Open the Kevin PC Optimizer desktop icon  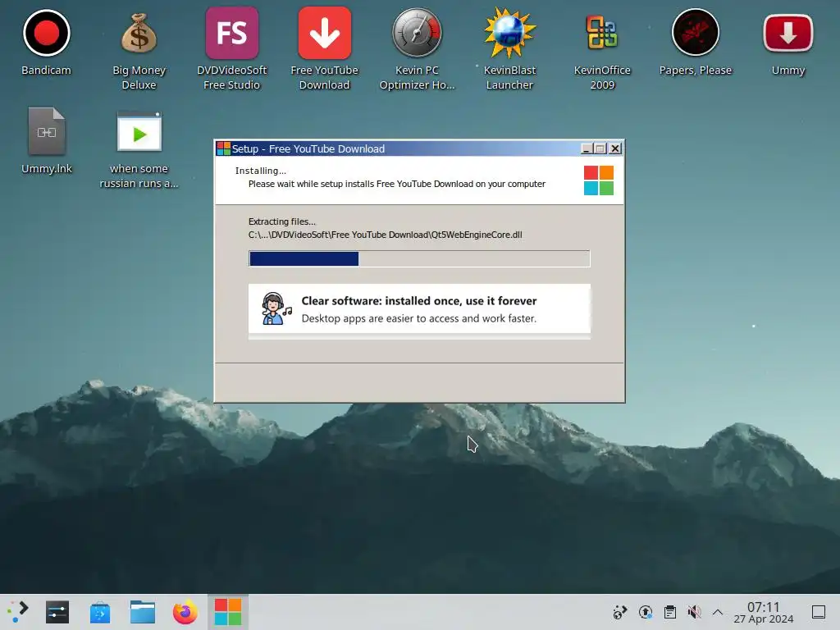(x=417, y=33)
